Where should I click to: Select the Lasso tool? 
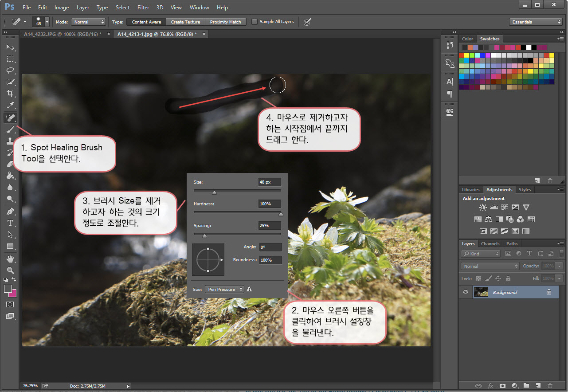coord(10,71)
